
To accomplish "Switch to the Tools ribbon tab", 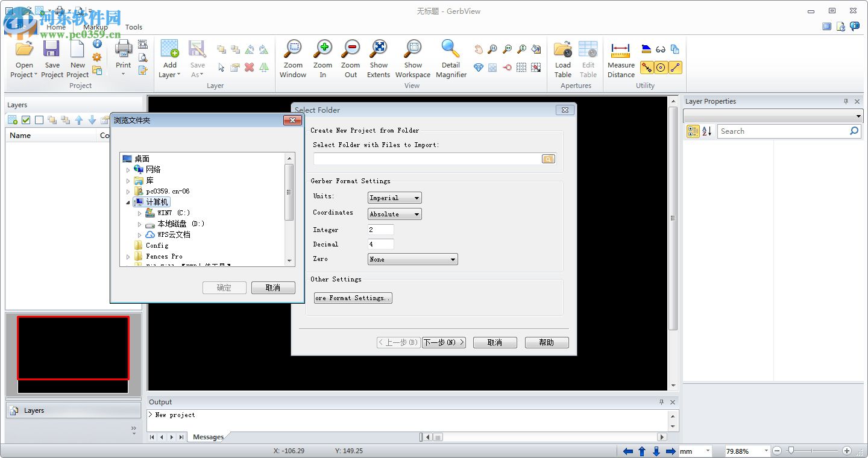I will pos(134,27).
